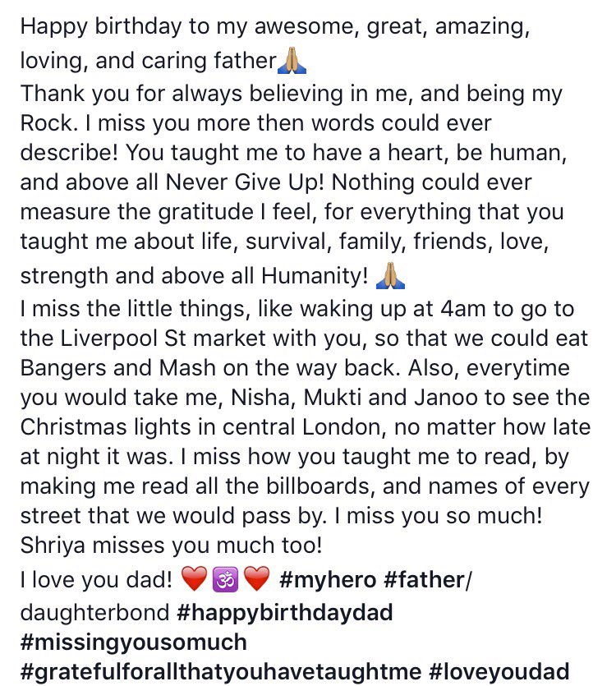616x686 pixels.
Task: Tap the #missingyousomuch hashtag
Action: point(133,642)
